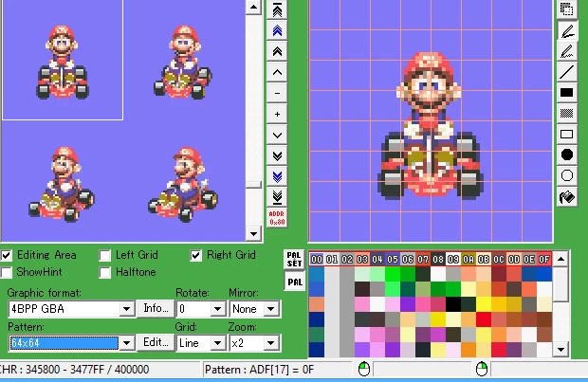Click the PAL button
This screenshot has height=382, width=588.
(x=294, y=282)
